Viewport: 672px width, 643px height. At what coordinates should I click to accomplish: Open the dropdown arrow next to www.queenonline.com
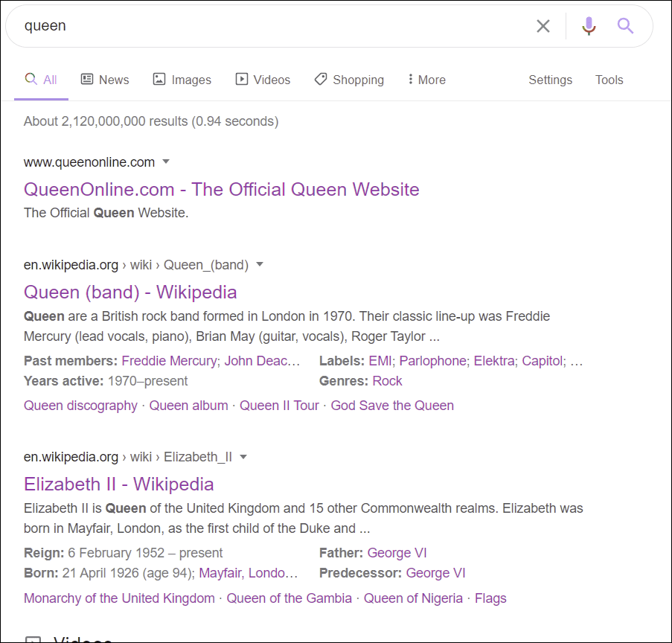(x=166, y=161)
